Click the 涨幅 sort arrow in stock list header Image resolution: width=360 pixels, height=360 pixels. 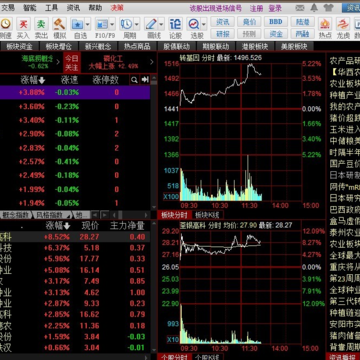pos(67,226)
